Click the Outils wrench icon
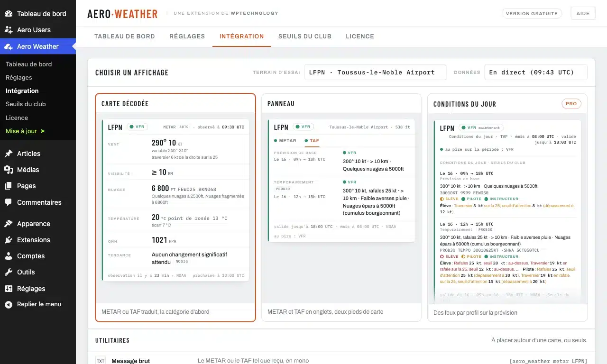This screenshot has height=364, width=607. coord(9,272)
